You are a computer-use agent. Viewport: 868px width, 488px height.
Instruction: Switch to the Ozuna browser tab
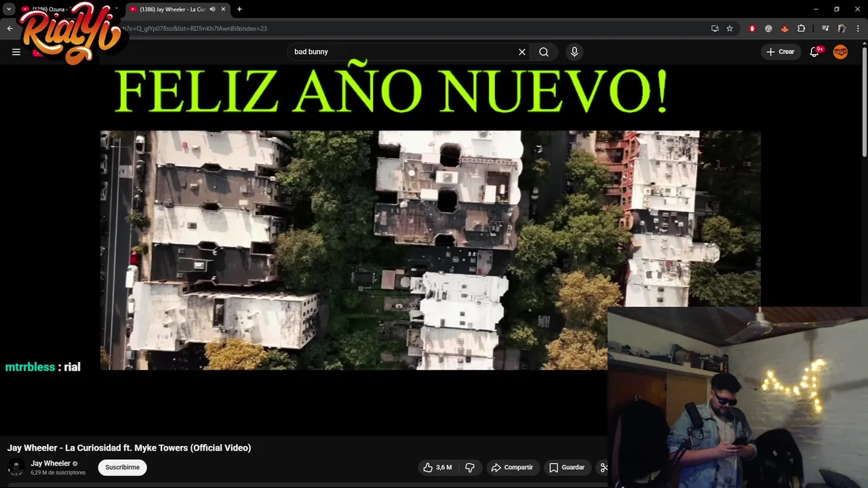[x=68, y=9]
